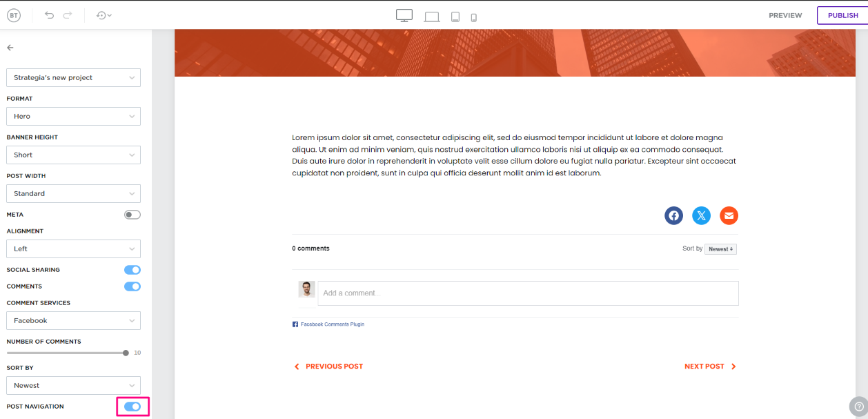Open the Comment Services dropdown

[x=73, y=320]
